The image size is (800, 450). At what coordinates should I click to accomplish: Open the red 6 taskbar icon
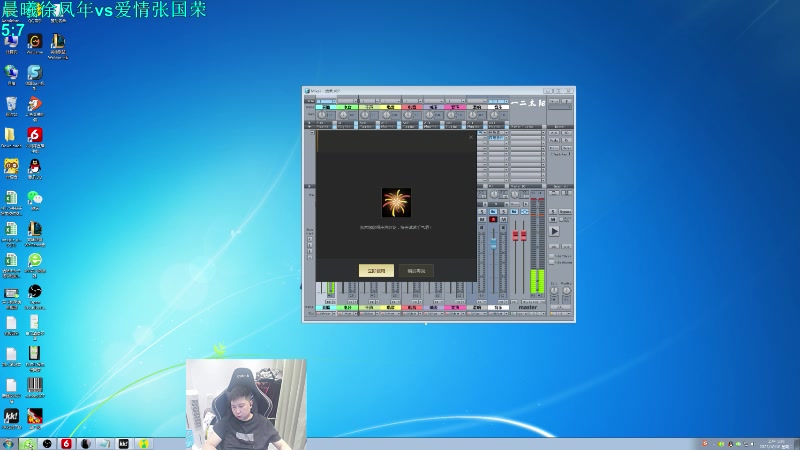66,444
